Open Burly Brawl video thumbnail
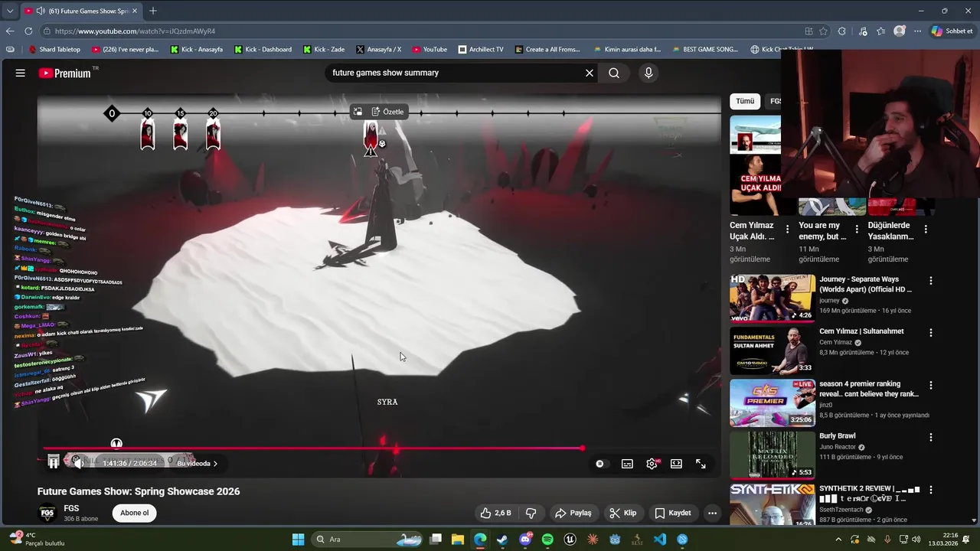This screenshot has width=980, height=551. pos(772,455)
